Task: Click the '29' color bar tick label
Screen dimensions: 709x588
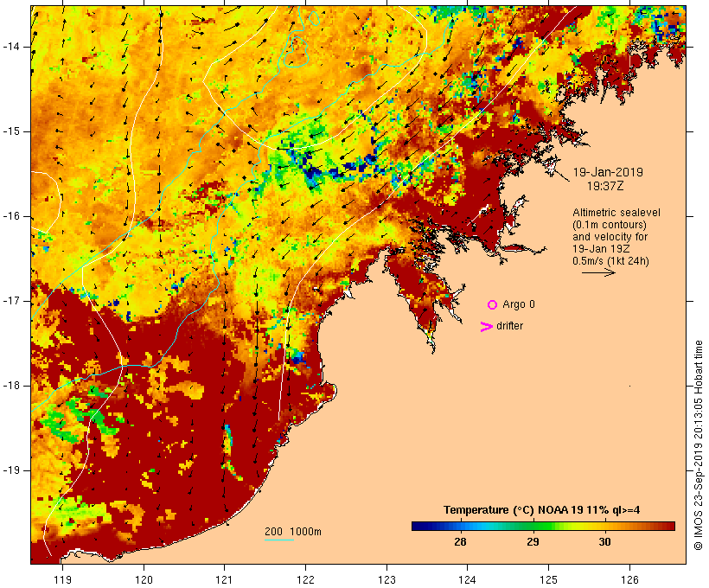Action: [x=533, y=542]
